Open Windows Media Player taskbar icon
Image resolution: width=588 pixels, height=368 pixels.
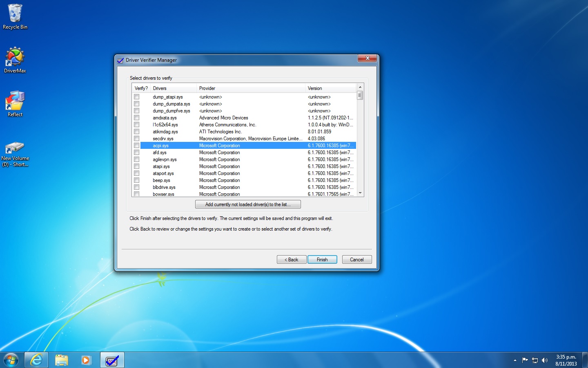tap(86, 360)
